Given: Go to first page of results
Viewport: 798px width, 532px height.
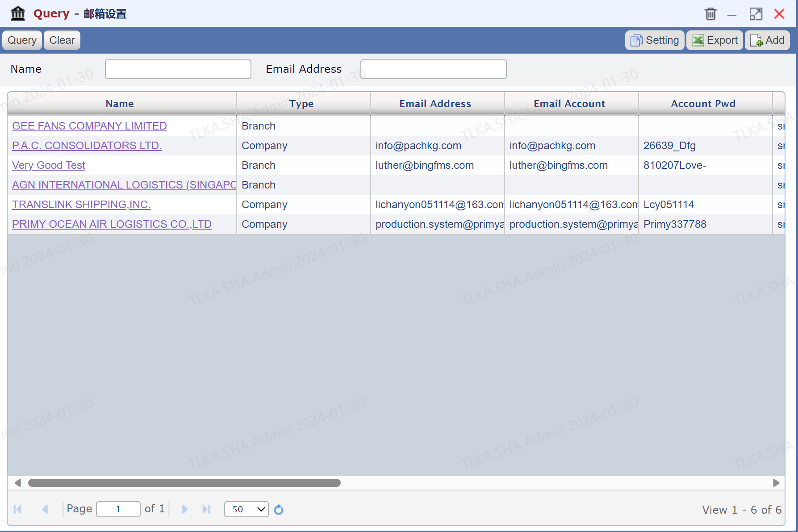Looking at the screenshot, I should click(18, 509).
